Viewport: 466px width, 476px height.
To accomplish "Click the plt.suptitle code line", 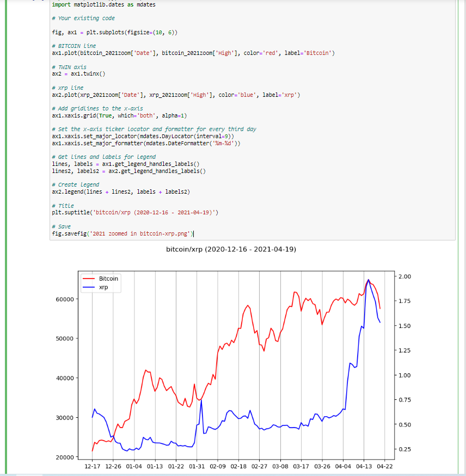I will (134, 212).
